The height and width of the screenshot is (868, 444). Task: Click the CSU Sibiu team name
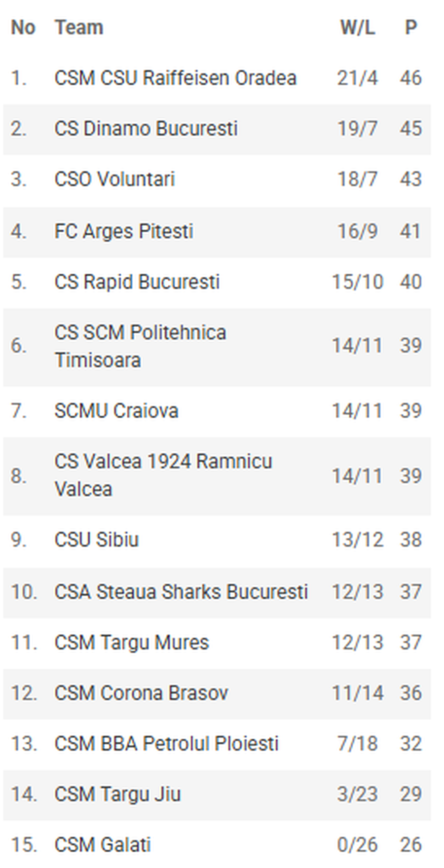point(96,540)
